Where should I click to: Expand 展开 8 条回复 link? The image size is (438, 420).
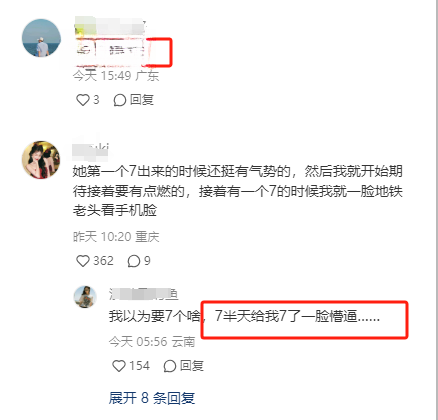152,398
